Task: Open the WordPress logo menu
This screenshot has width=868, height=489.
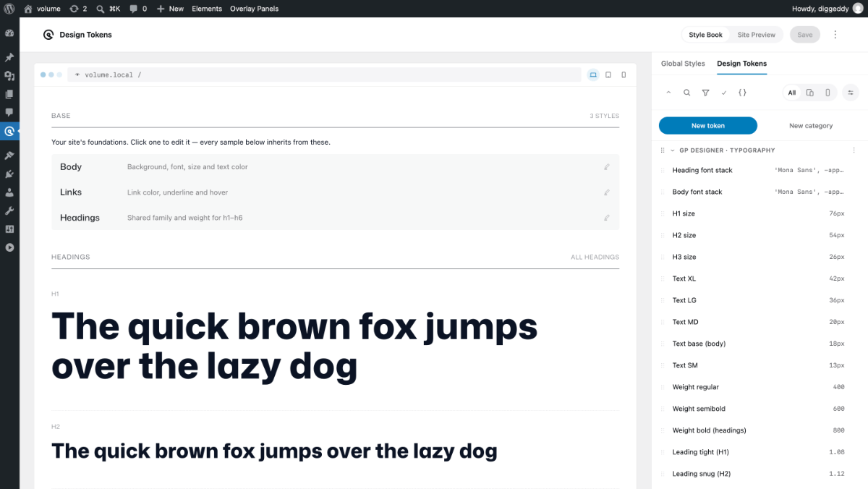Action: [x=9, y=9]
